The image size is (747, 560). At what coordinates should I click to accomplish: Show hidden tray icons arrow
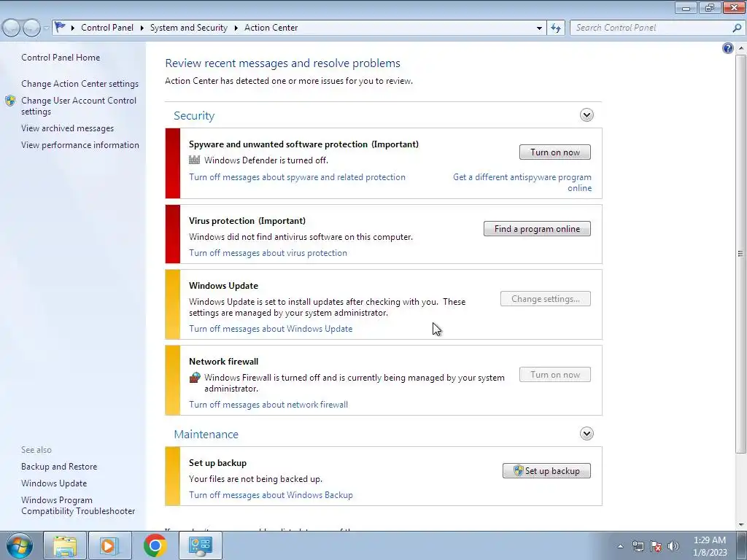620,546
